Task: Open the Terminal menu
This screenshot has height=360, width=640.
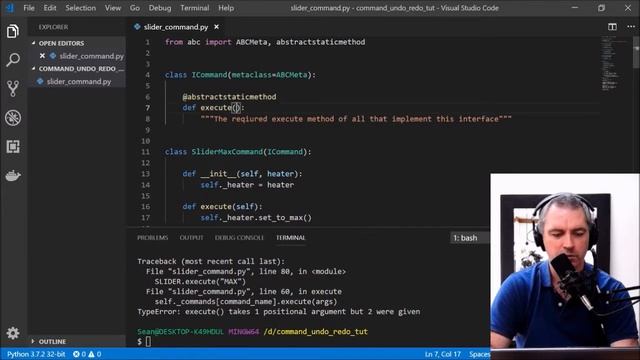Action: pyautogui.click(x=194, y=8)
